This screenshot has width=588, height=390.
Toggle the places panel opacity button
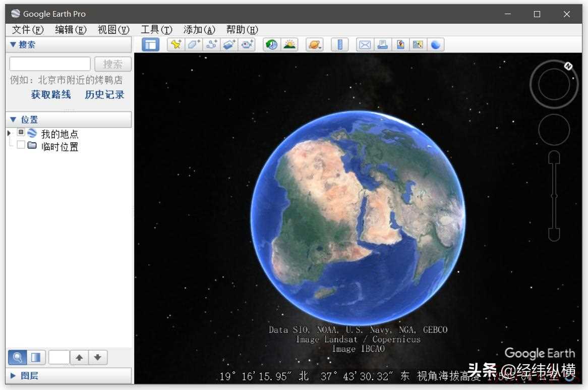[35, 358]
